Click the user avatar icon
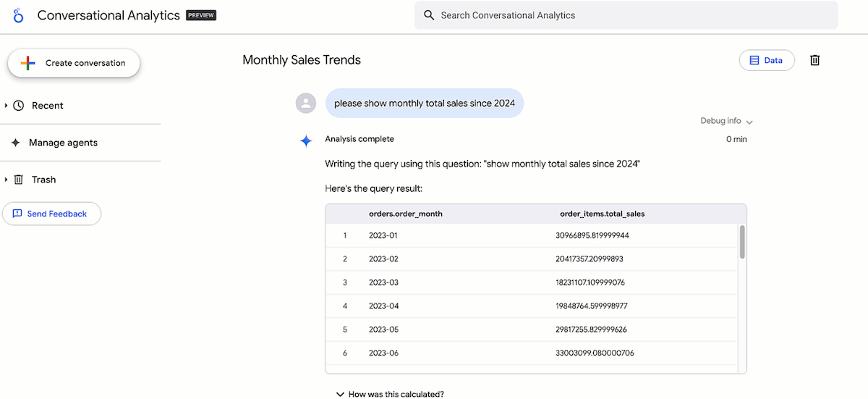868x399 pixels. (x=306, y=104)
